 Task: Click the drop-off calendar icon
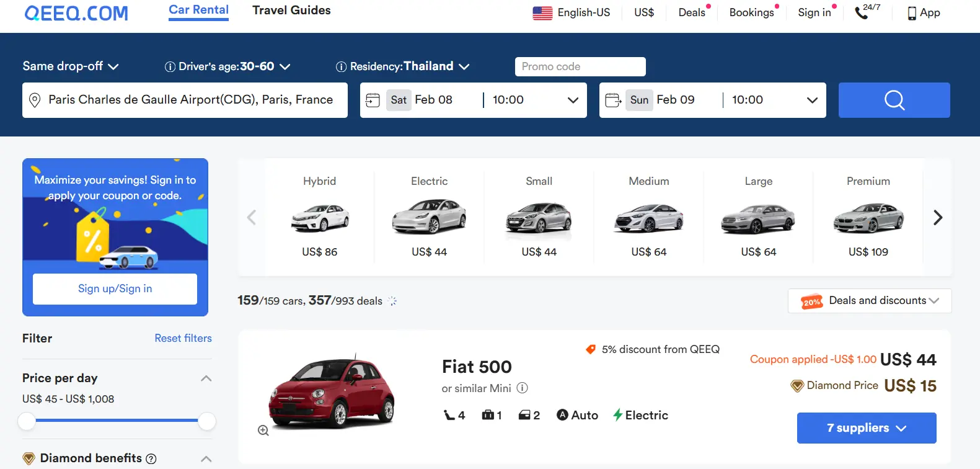pos(613,100)
